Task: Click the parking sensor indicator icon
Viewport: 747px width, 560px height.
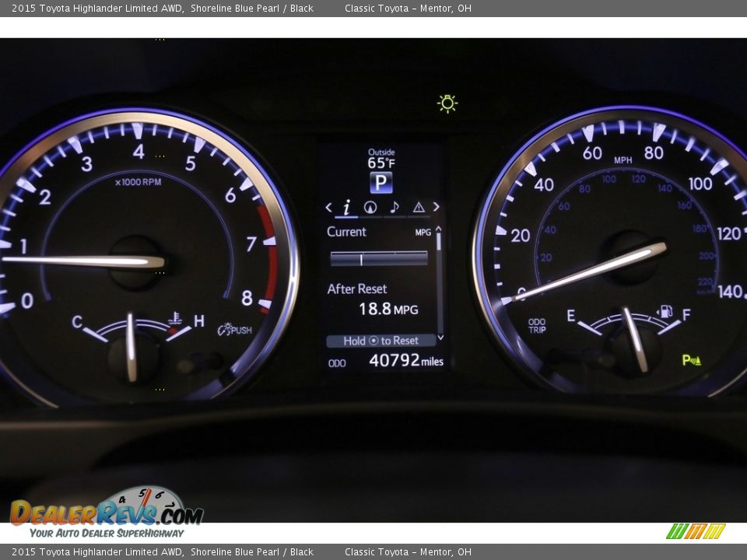Action: pos(691,359)
